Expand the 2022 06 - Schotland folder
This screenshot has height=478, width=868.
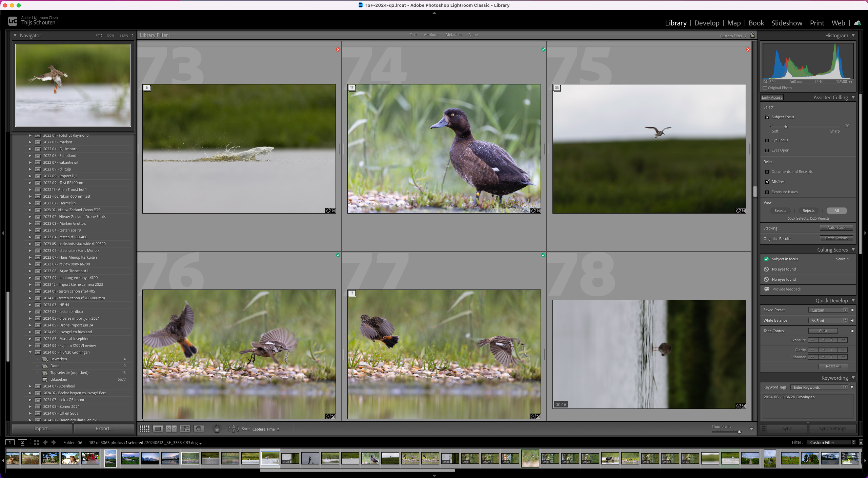[30, 156]
